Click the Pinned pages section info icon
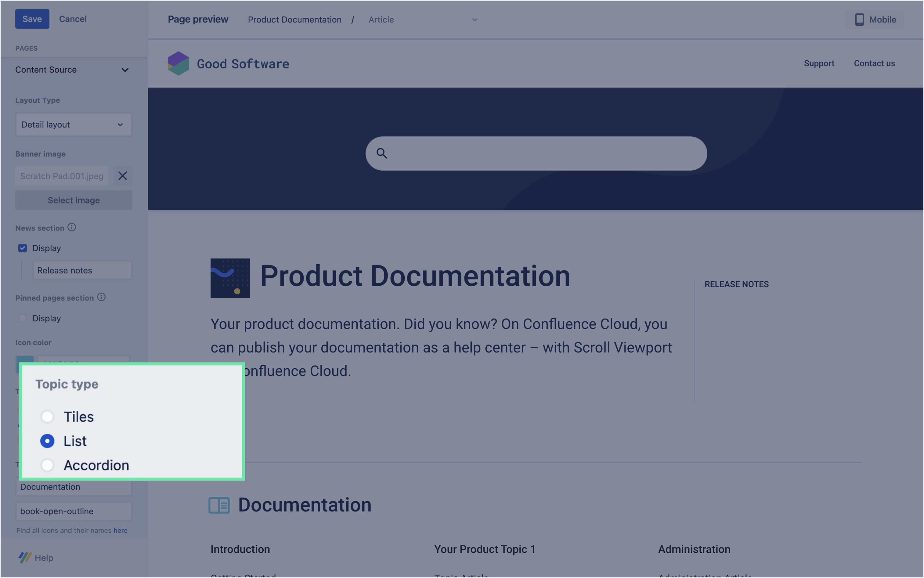The width and height of the screenshot is (924, 578). pyautogui.click(x=101, y=298)
